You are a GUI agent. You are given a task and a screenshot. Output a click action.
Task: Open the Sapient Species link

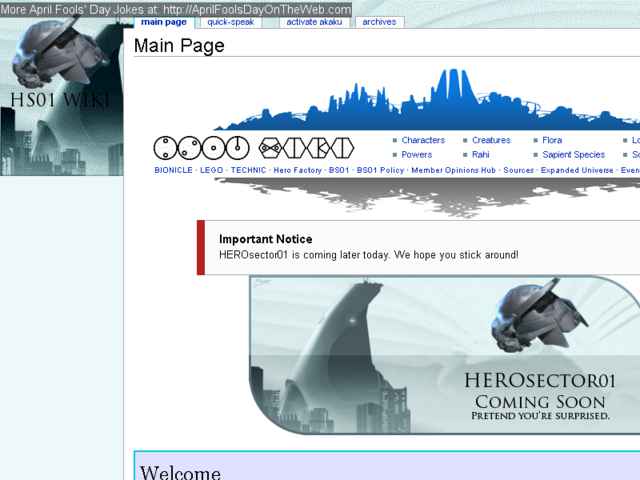pyautogui.click(x=573, y=155)
